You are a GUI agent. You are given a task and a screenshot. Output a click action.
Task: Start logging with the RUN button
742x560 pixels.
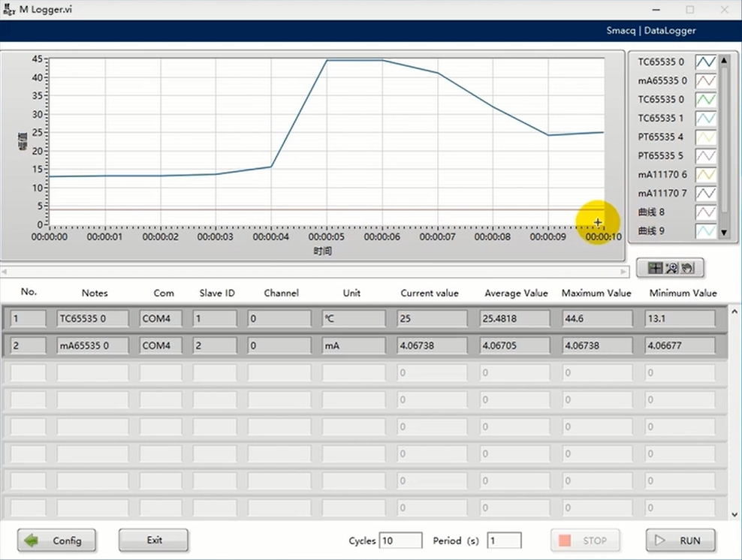[x=680, y=540]
